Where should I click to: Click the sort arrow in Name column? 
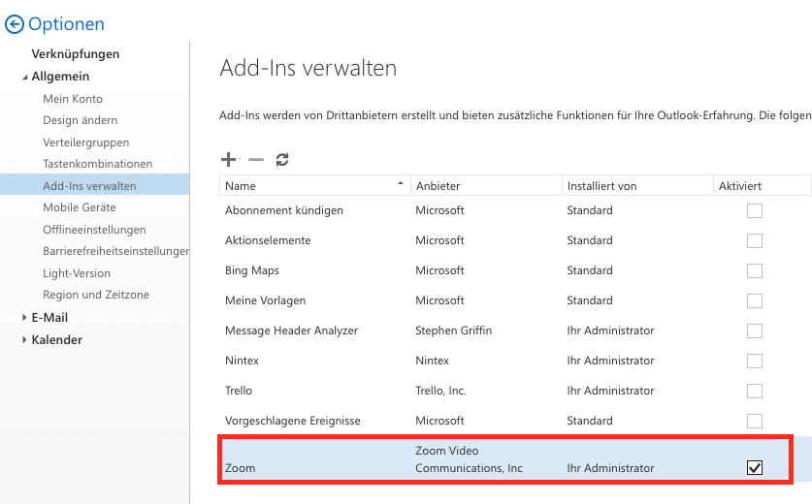[x=401, y=184]
